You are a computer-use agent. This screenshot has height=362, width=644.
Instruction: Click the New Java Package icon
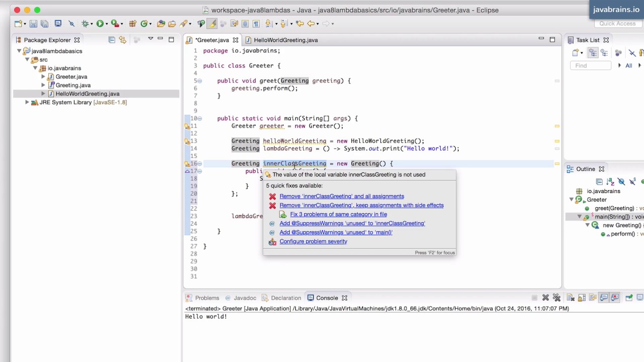pos(133,24)
